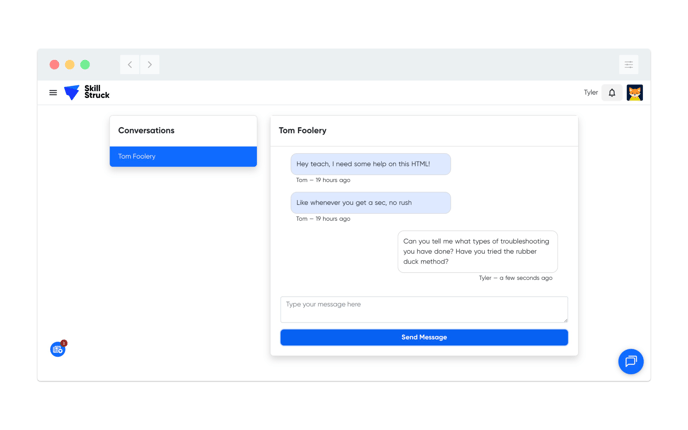Click the green maximize window button
Image resolution: width=688 pixels, height=430 pixels.
click(x=85, y=65)
